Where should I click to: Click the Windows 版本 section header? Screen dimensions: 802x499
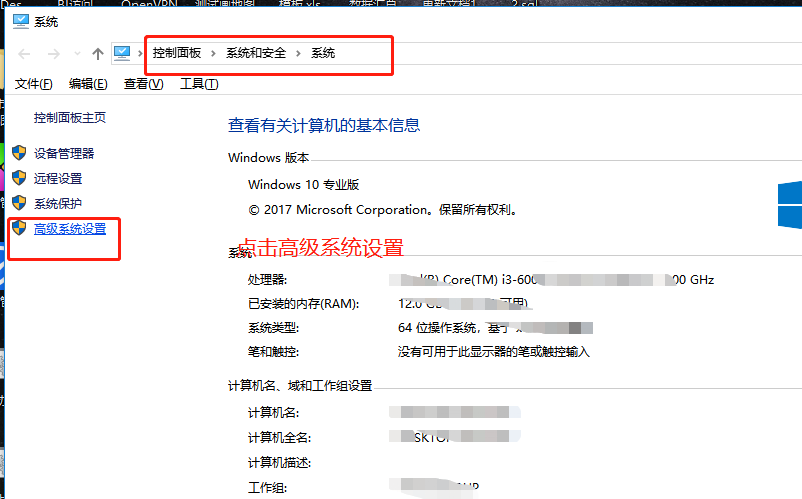pyautogui.click(x=269, y=157)
